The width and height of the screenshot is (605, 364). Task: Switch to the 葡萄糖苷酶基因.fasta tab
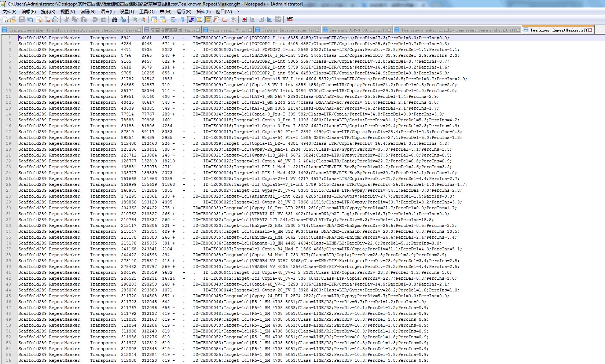172,30
